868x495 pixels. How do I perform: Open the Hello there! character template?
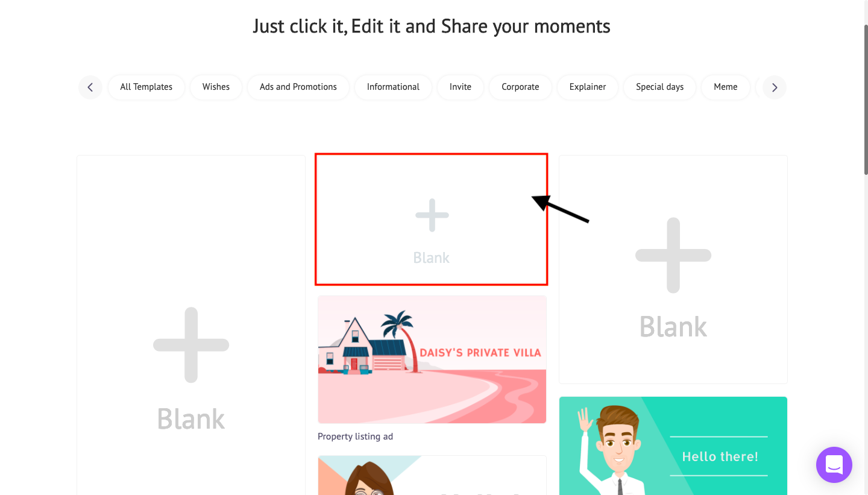point(673,446)
